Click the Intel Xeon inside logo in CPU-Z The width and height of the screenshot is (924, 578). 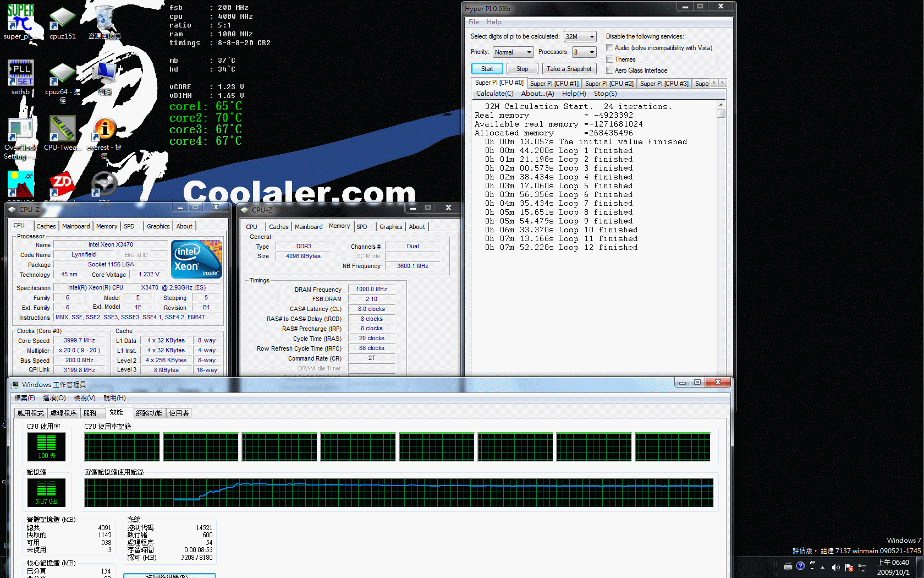[x=196, y=259]
